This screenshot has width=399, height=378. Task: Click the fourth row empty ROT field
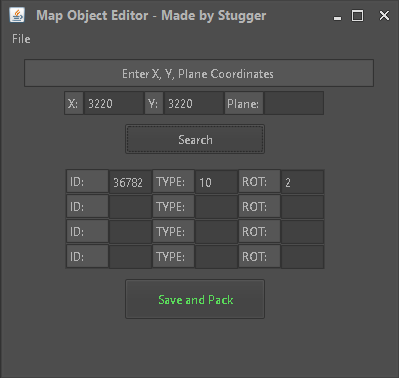coord(302,257)
